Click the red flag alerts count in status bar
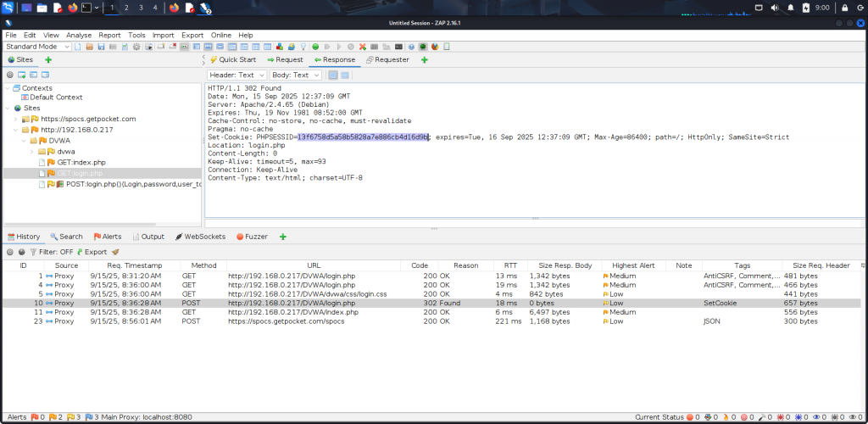This screenshot has width=868, height=424. 36,417
